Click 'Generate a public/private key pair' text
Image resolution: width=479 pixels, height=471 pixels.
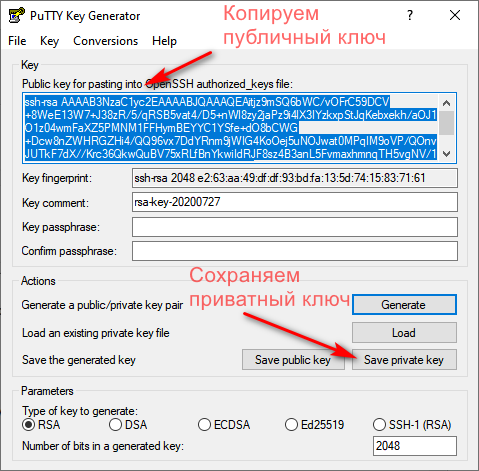click(102, 305)
